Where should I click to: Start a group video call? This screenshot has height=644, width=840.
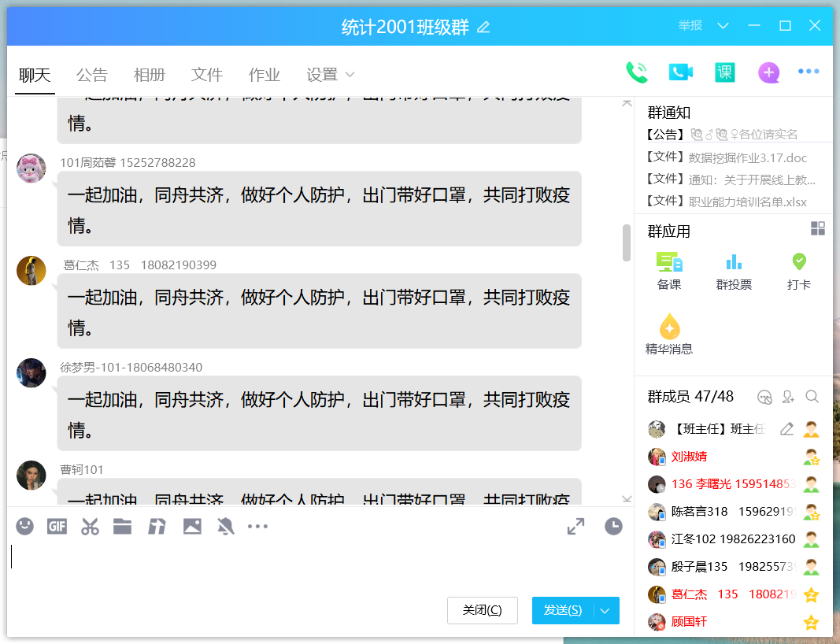click(x=680, y=72)
